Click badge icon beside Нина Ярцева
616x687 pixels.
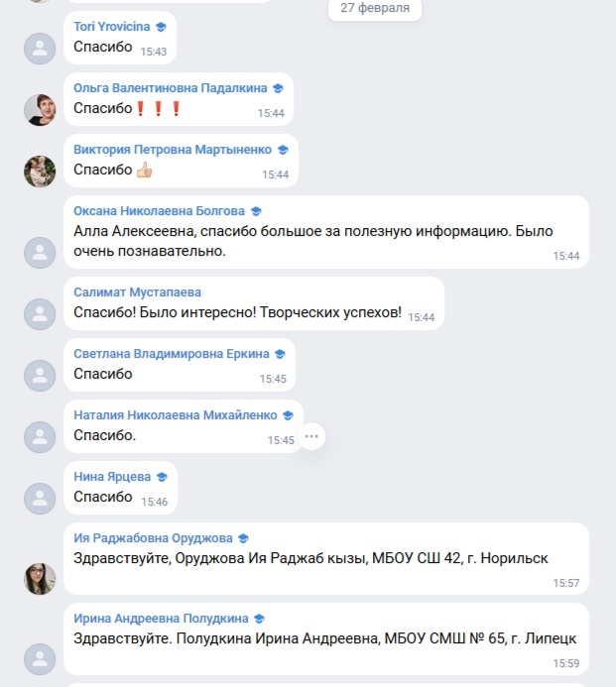(162, 477)
